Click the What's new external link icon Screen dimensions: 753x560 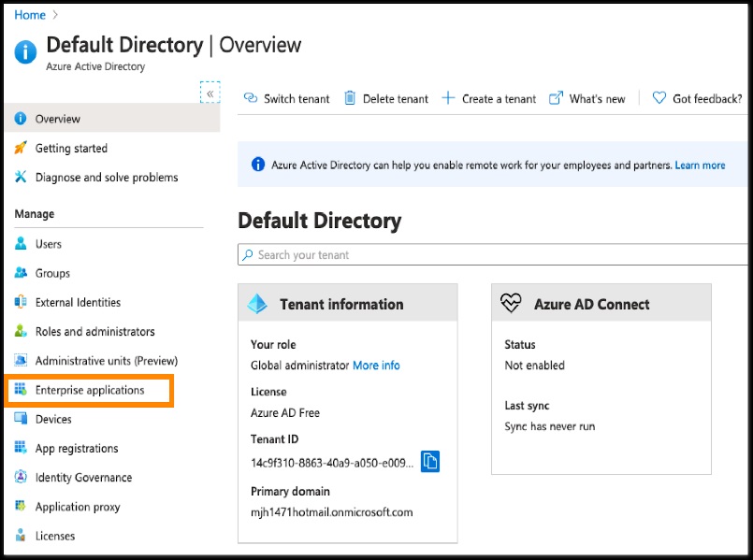pyautogui.click(x=556, y=98)
